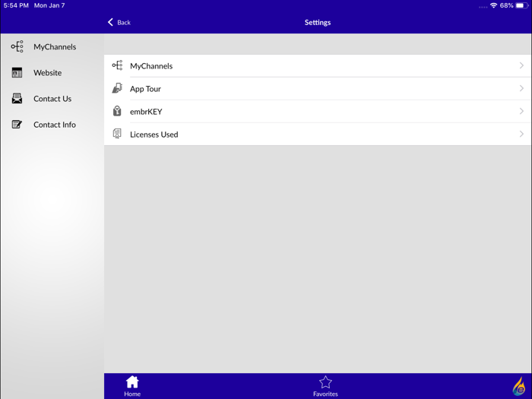Open the Licenses Used entry text

(x=154, y=135)
